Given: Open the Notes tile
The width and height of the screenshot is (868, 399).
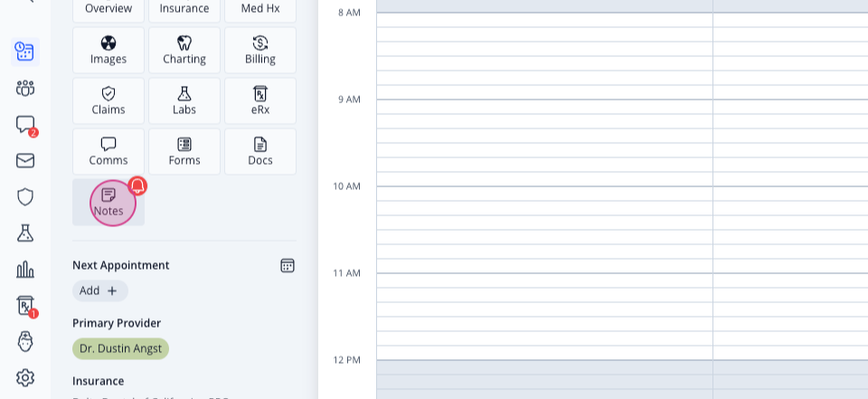Looking at the screenshot, I should [x=108, y=203].
